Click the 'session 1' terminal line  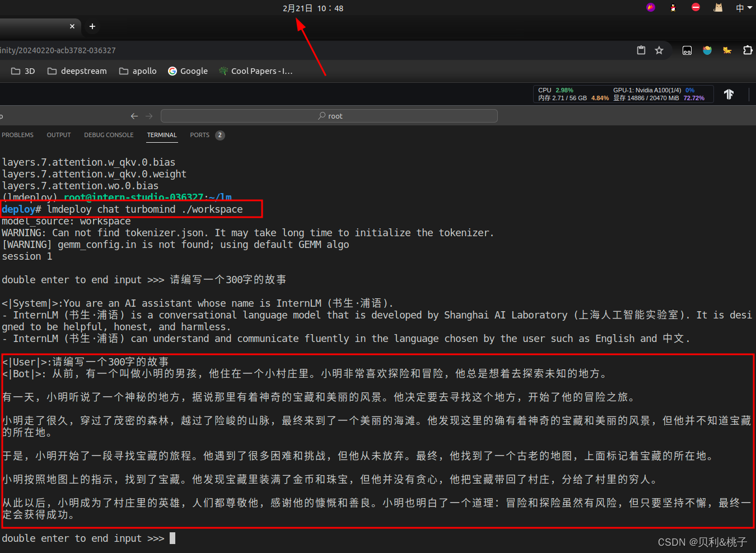[x=27, y=256]
